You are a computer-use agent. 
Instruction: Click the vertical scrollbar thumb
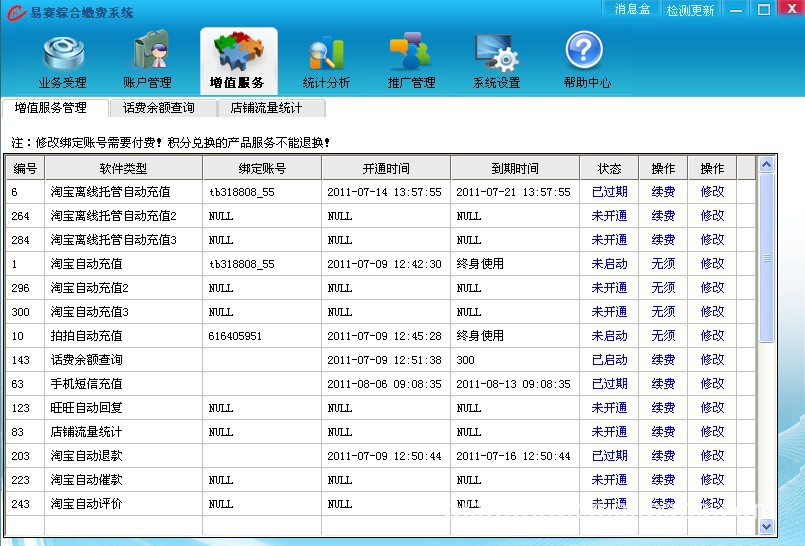[x=766, y=258]
